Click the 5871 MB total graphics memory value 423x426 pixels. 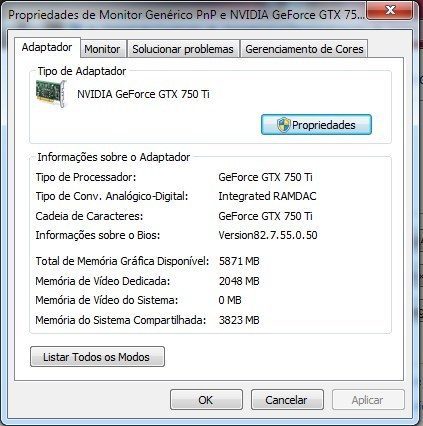[x=239, y=261]
